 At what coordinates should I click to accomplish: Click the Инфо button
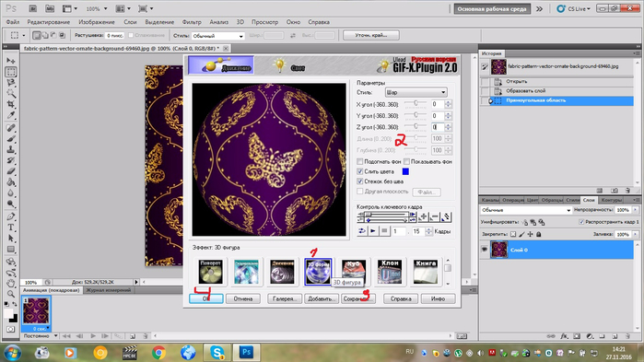[439, 298]
